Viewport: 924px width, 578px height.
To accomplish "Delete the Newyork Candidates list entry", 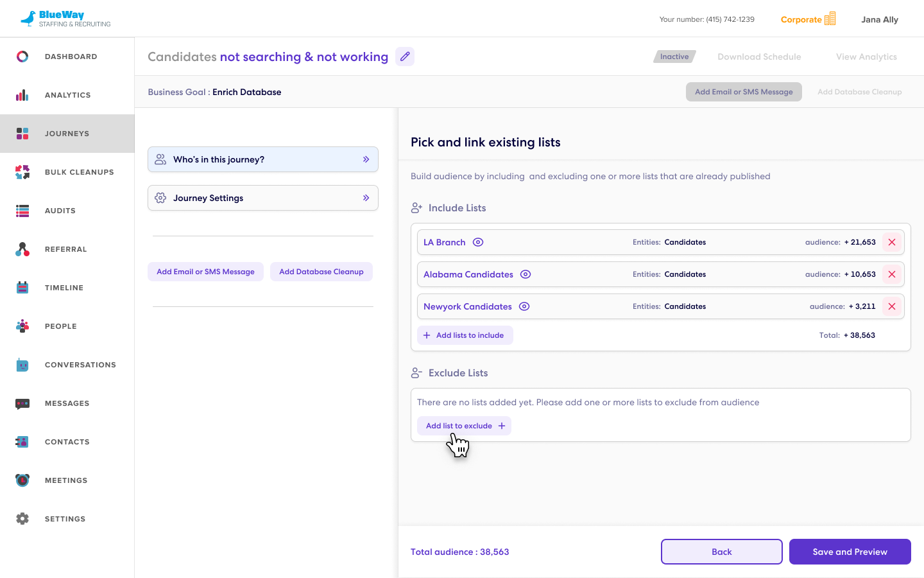I will (x=892, y=306).
